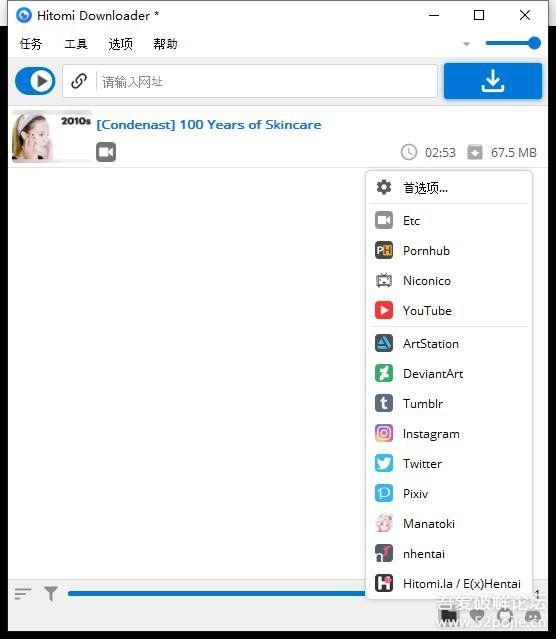Screen dimensions: 556x639
Task: Click the Instagram camera icon
Action: (384, 434)
